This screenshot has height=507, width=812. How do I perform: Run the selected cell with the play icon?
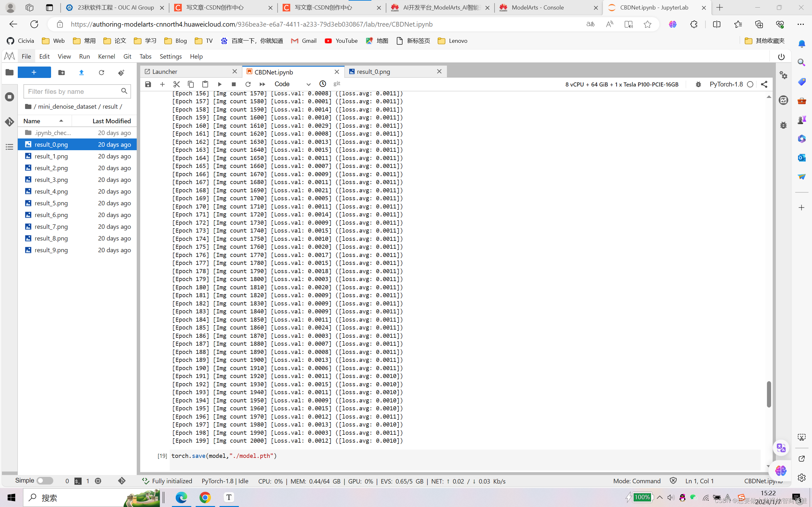click(x=220, y=84)
